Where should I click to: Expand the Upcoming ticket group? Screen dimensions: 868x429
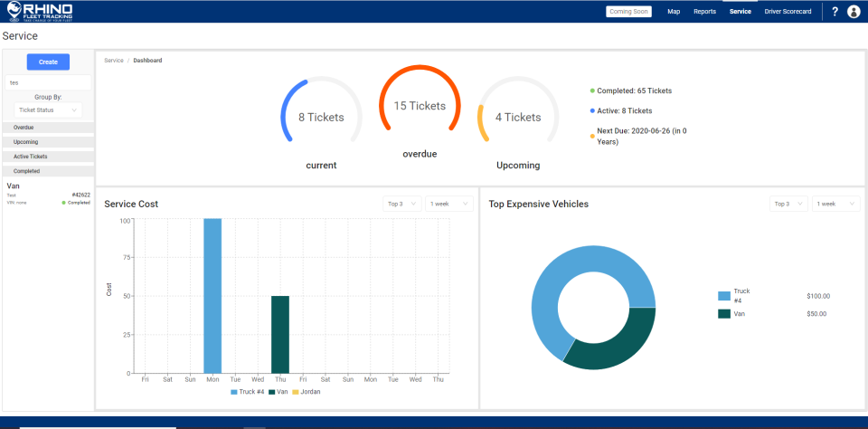(48, 142)
